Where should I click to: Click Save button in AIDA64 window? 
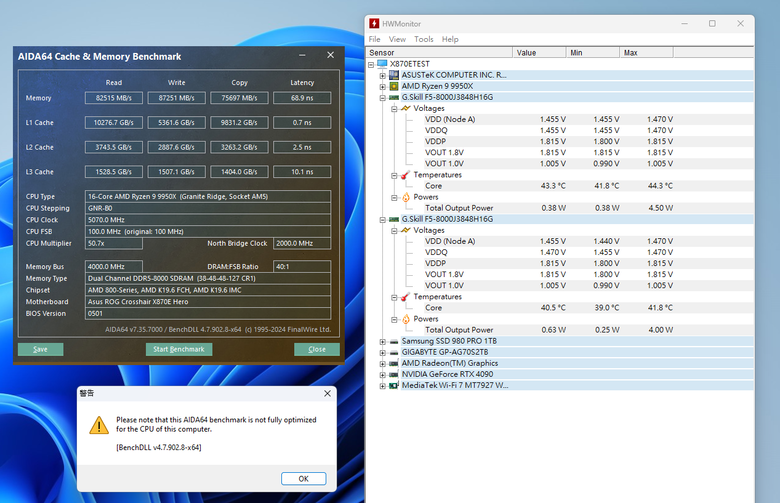40,349
